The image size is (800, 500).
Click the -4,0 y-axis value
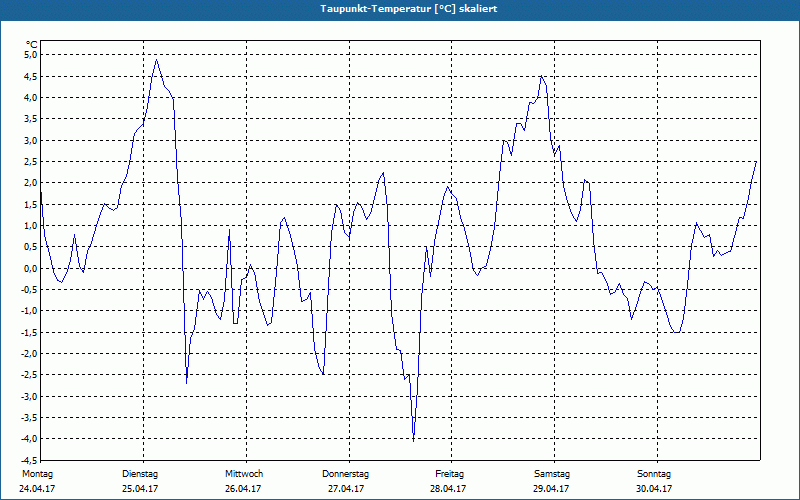click(x=29, y=439)
